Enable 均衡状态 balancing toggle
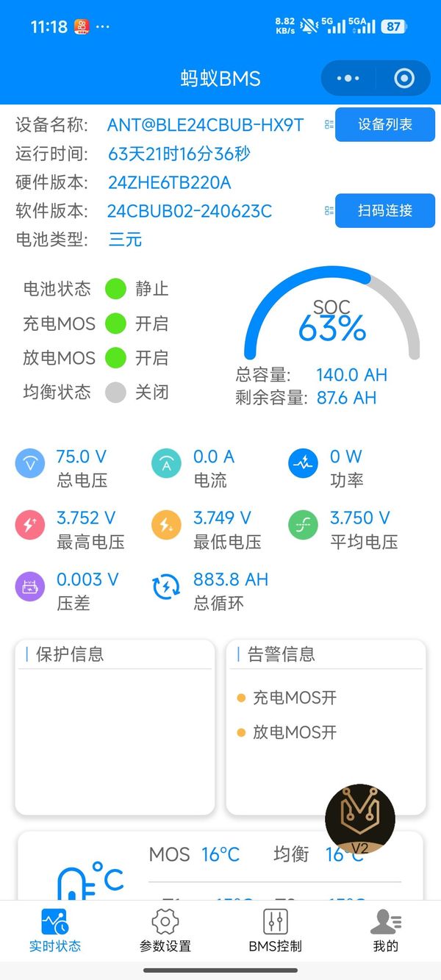 [115, 393]
